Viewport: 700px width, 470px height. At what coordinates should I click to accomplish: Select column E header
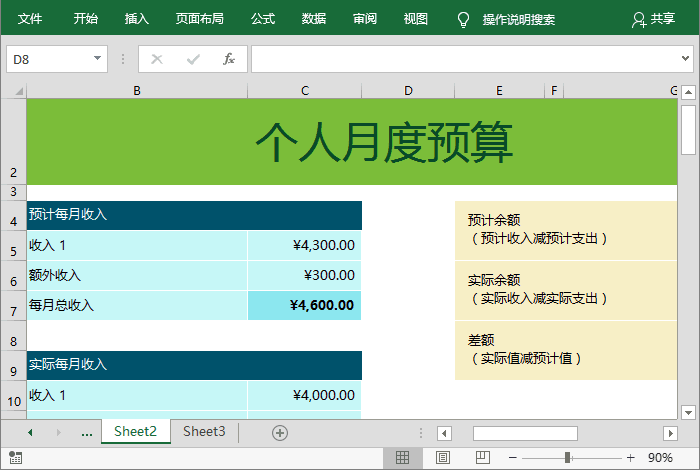point(500,91)
